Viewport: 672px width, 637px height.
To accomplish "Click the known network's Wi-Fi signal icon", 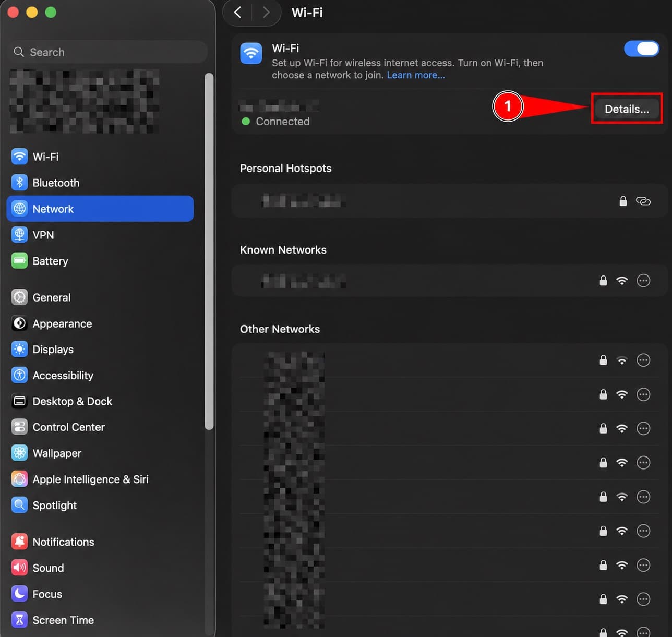I will (622, 281).
